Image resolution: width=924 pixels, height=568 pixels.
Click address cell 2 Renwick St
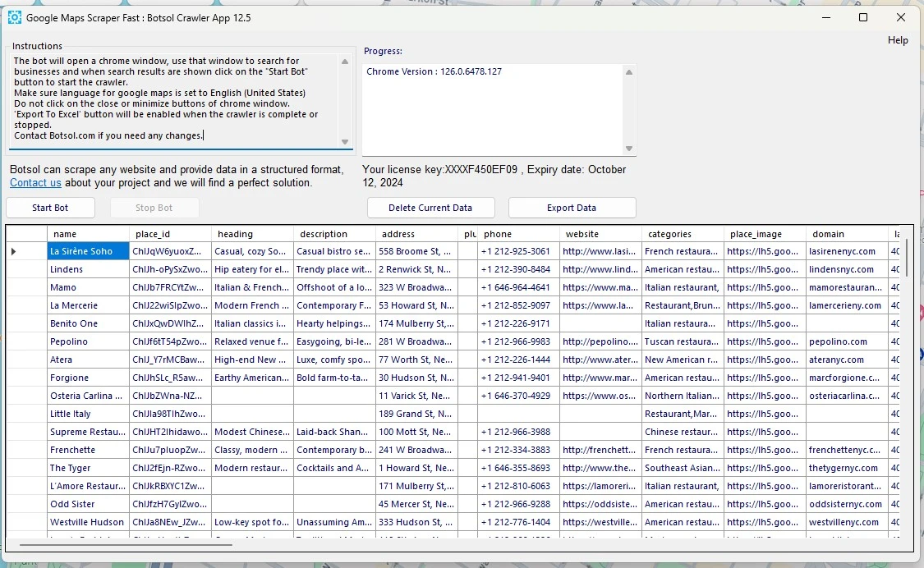(416, 269)
